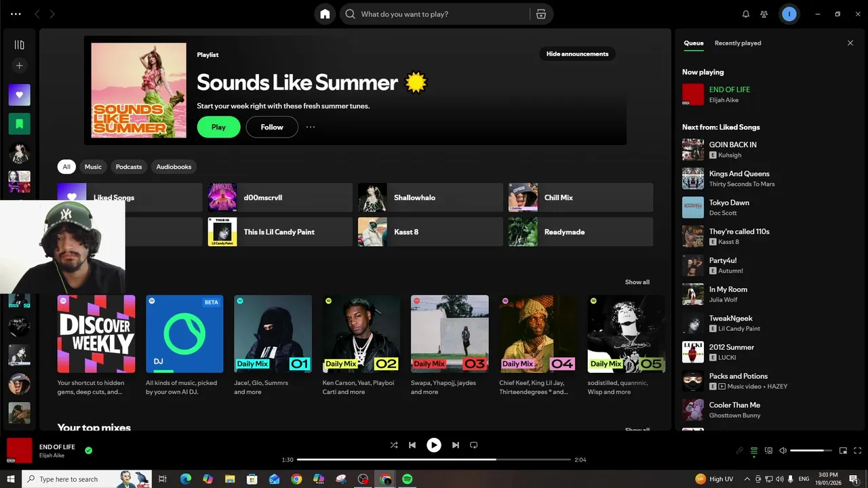The height and width of the screenshot is (488, 868).
Task: Open Lyrics microphone icon in player bar
Action: pos(740,451)
